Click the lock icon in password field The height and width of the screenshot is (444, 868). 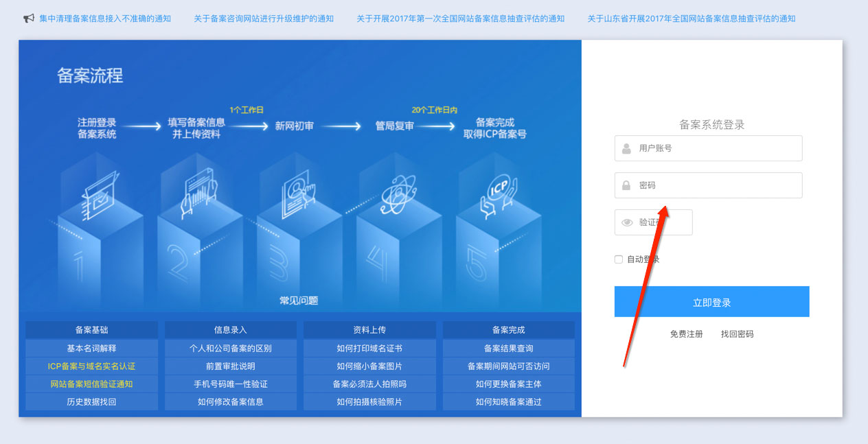(626, 185)
